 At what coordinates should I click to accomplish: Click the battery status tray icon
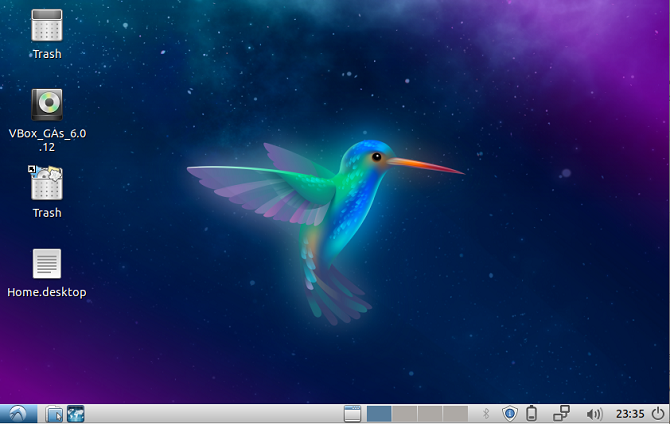[532, 413]
